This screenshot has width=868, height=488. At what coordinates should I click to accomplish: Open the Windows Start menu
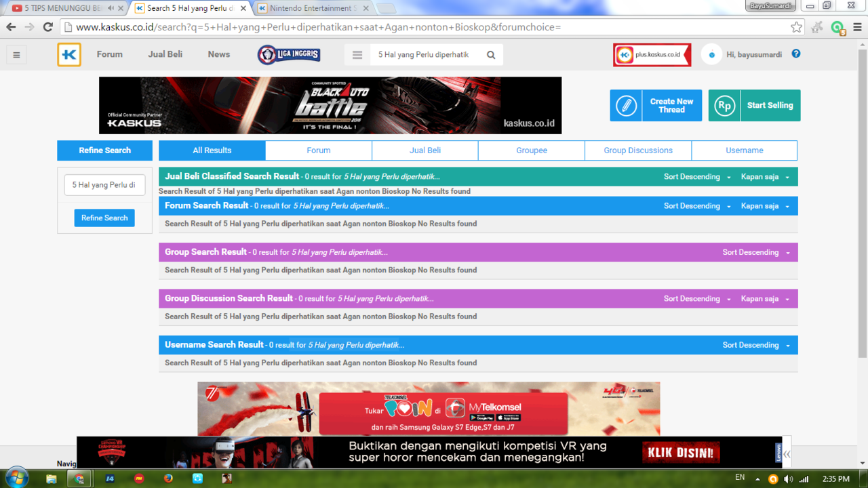click(x=16, y=478)
